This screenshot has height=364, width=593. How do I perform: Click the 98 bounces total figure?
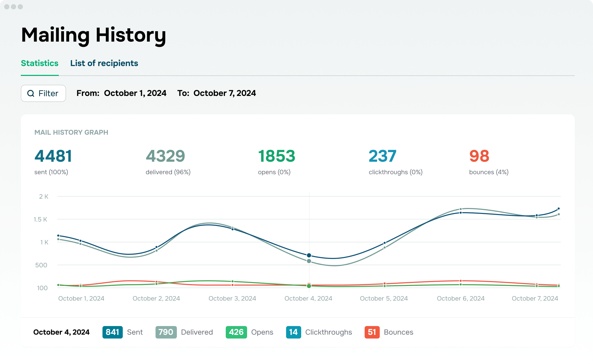click(x=479, y=156)
